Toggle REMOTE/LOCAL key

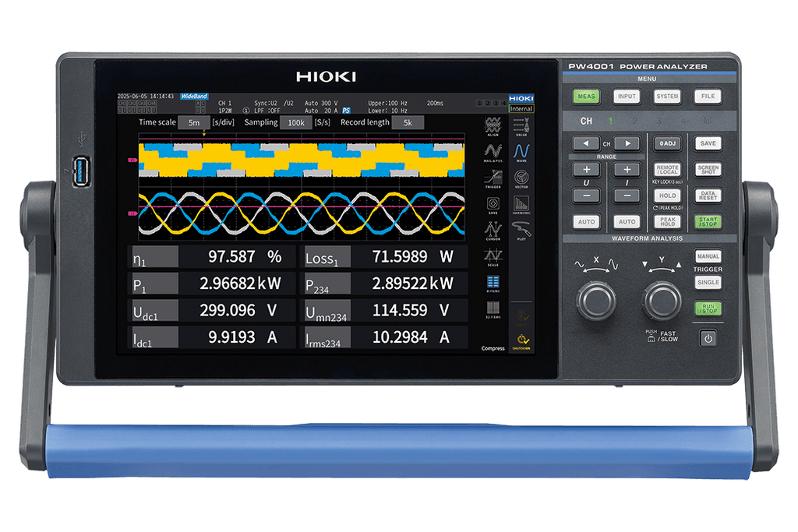pyautogui.click(x=668, y=169)
